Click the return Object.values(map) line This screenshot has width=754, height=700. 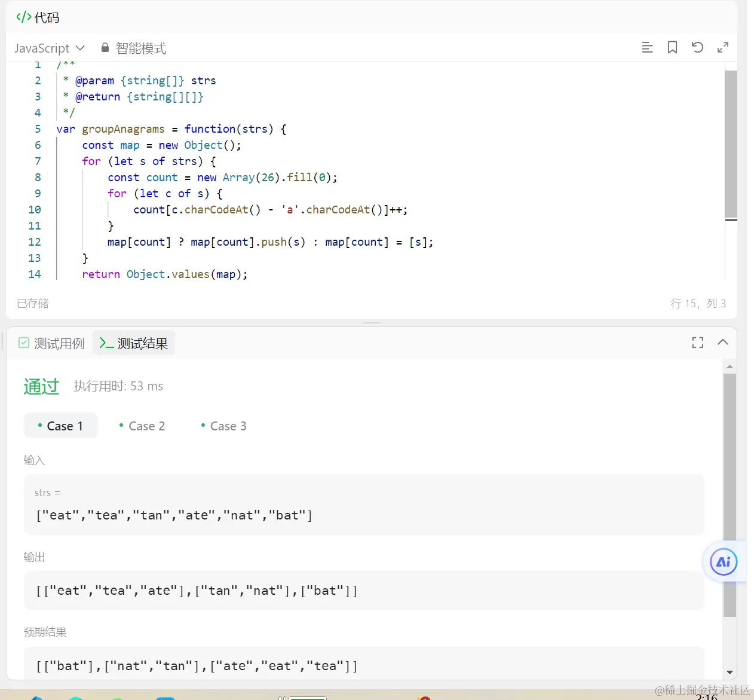pos(164,274)
